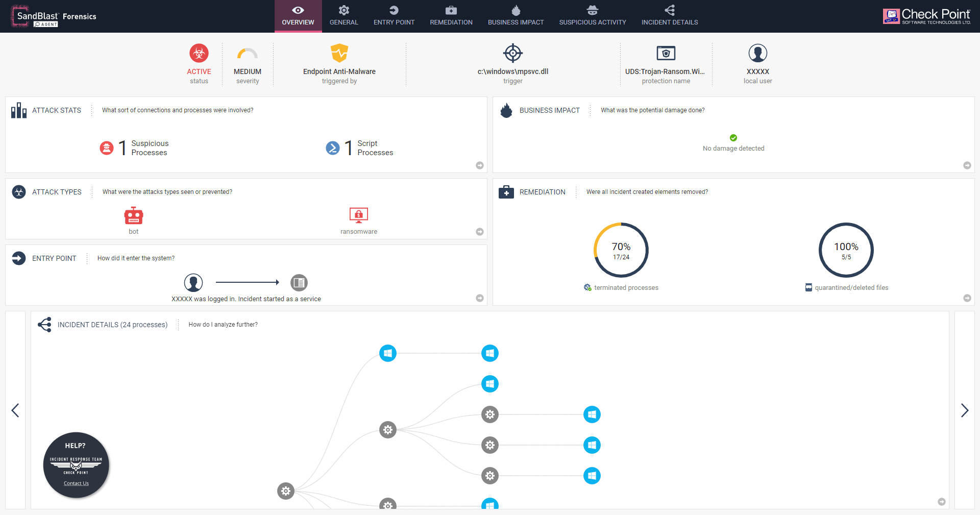Click the Incident Details share-graph icon

click(x=44, y=325)
